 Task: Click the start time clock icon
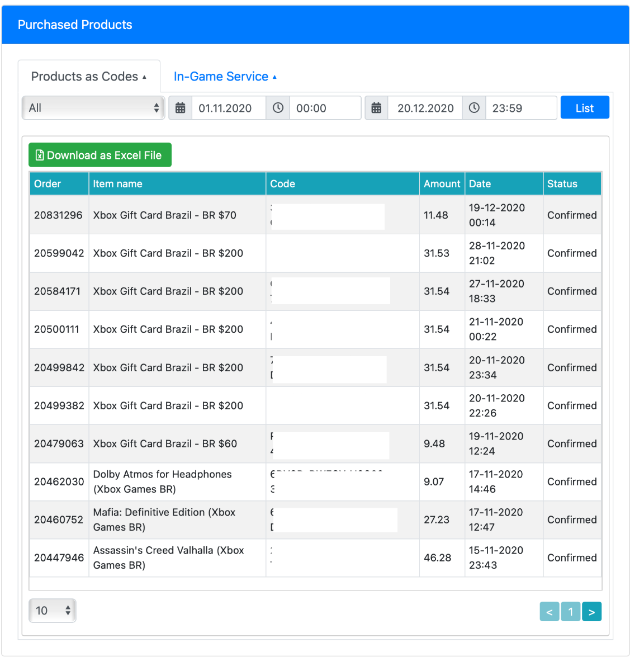pos(278,108)
